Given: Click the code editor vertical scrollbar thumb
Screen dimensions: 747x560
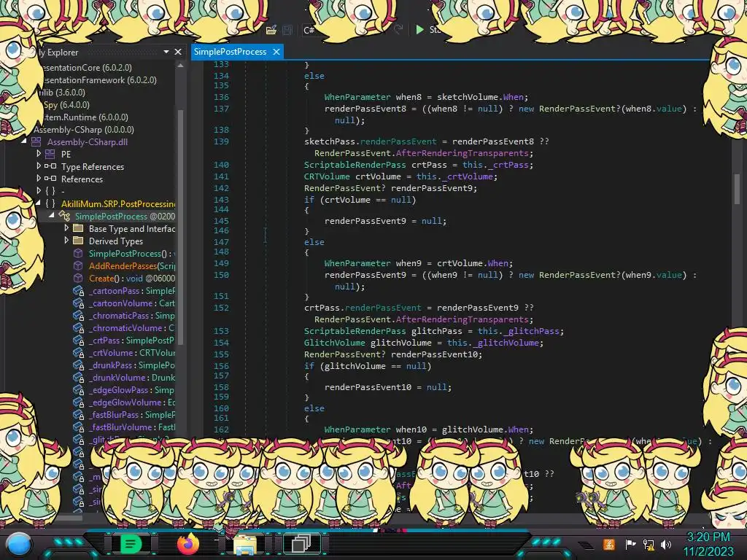Looking at the screenshot, I should point(737,189).
